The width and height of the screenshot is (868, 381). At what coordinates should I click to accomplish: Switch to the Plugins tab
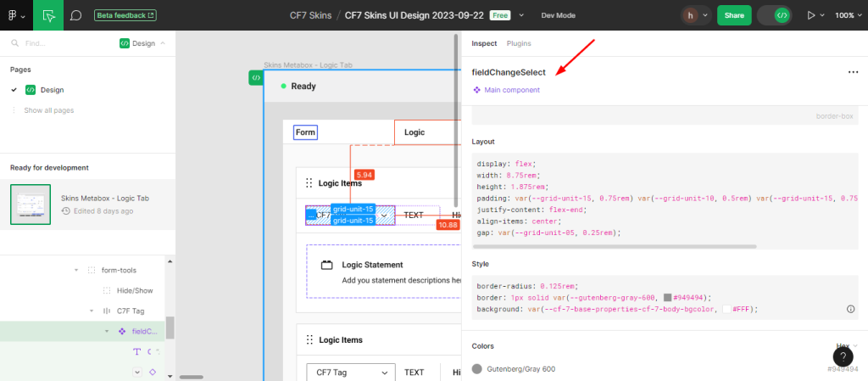click(x=519, y=42)
